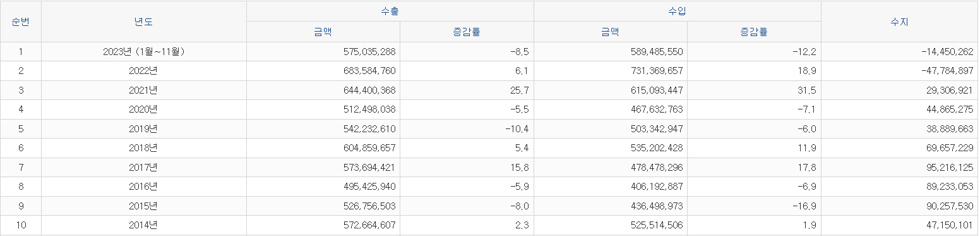The width and height of the screenshot is (980, 236).
Task: Select the 2022년 year cell
Action: tap(144, 71)
